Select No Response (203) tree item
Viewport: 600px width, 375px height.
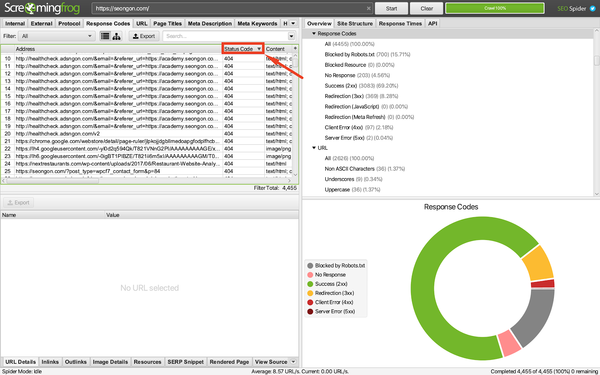(x=357, y=75)
